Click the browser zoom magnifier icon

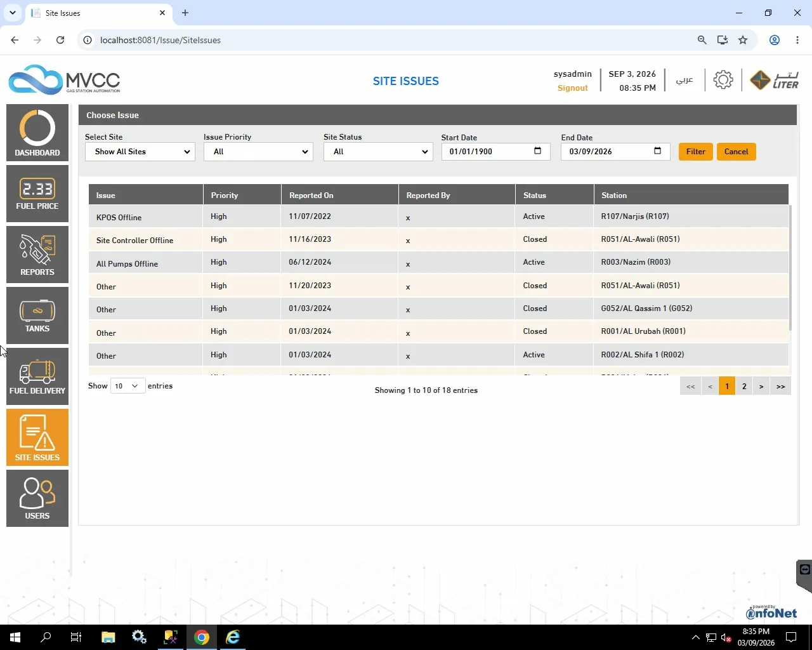[x=702, y=40]
